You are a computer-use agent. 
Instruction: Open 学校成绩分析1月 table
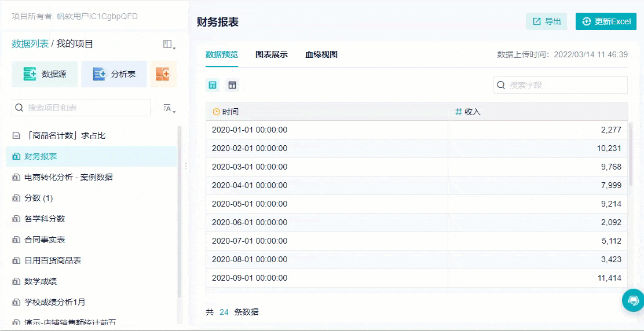pos(92,302)
